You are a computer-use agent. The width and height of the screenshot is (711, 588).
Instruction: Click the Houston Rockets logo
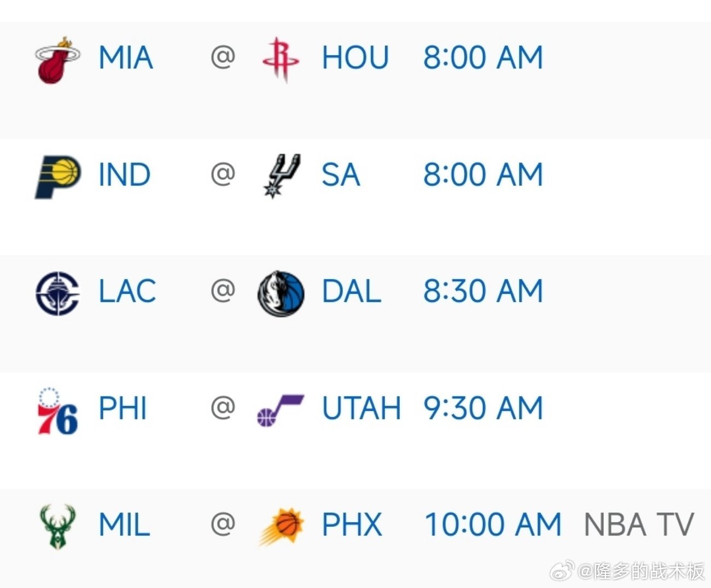pyautogui.click(x=281, y=59)
